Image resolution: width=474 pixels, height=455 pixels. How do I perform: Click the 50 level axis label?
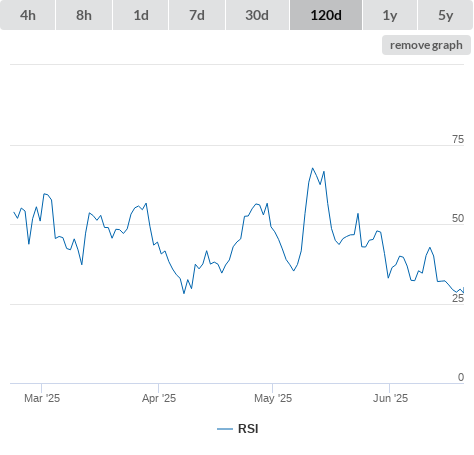point(458,218)
